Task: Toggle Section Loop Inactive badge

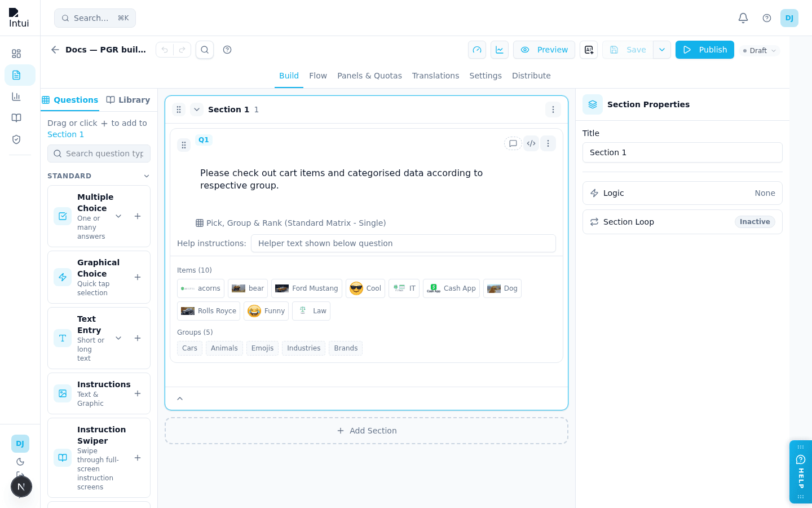Action: tap(754, 222)
